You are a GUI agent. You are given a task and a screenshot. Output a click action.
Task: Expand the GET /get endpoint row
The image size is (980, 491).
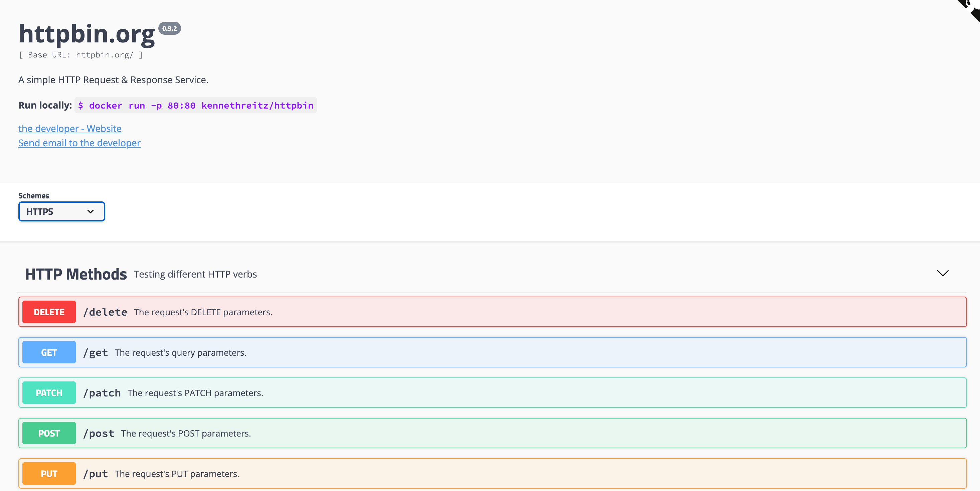coord(492,352)
